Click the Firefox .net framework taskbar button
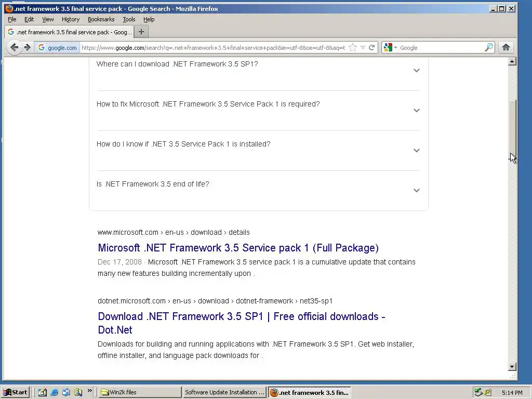The width and height of the screenshot is (532, 399). point(310,393)
